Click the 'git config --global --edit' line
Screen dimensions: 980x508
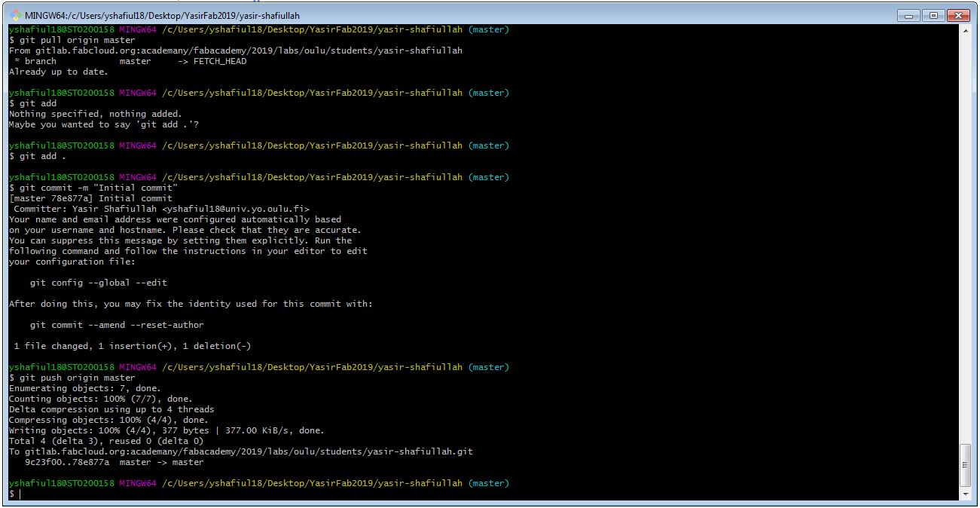(99, 283)
